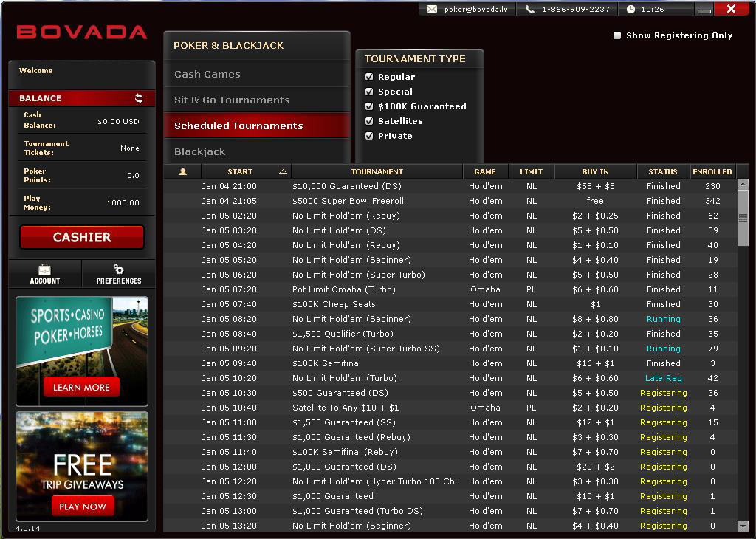Toggle the Special tournament type checkbox
756x539 pixels.
(x=369, y=92)
